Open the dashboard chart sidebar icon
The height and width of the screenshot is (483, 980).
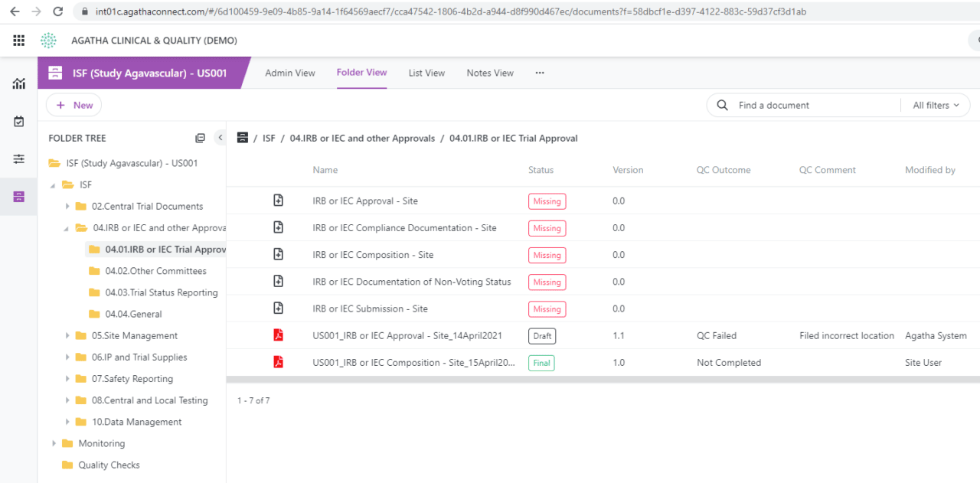coord(19,83)
